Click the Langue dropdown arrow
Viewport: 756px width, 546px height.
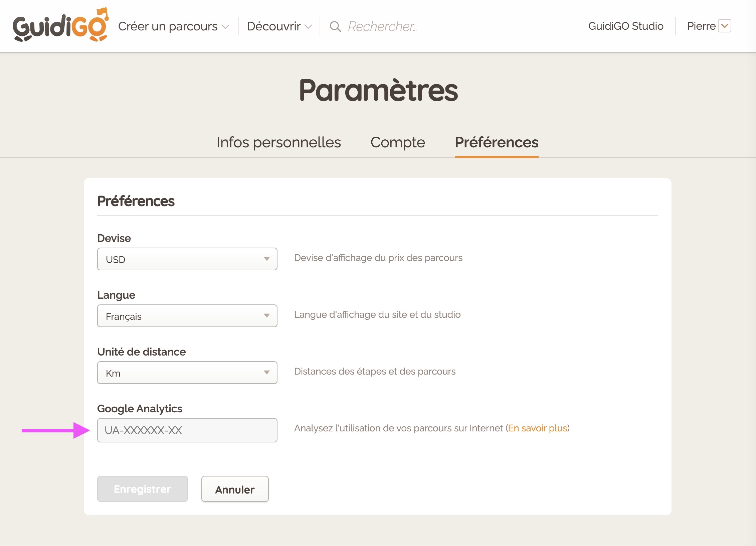(x=266, y=316)
